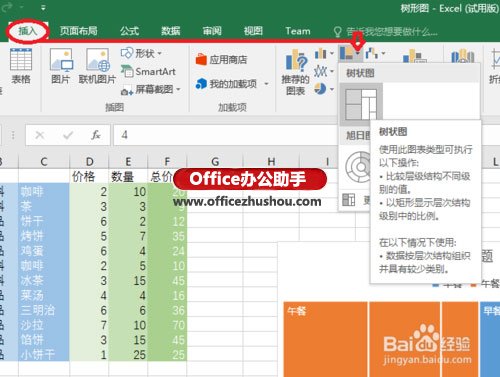This screenshot has height=377, width=500.
Task: Open the 形状 shapes gallery
Action: coord(141,53)
